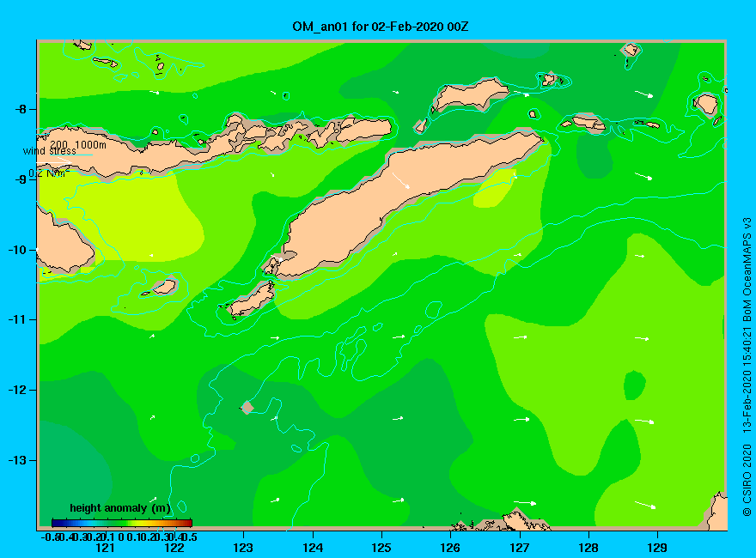Click latitude axis label -13
Screen dimensions: 756x558
click(17, 459)
